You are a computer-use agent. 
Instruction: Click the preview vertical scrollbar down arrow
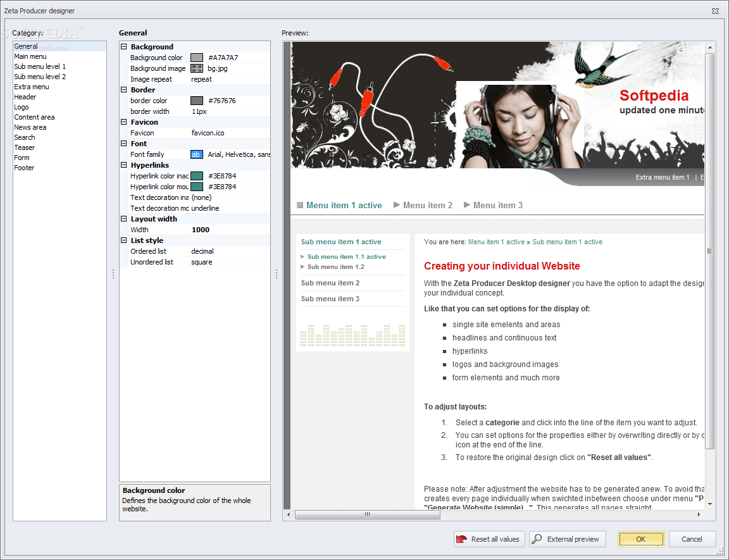point(709,504)
